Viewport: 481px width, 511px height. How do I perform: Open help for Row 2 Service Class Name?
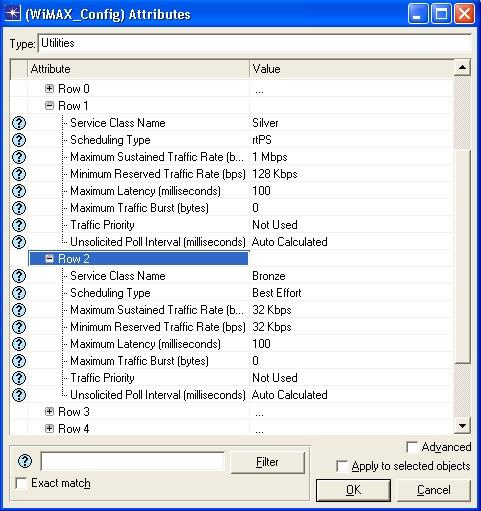[x=19, y=276]
